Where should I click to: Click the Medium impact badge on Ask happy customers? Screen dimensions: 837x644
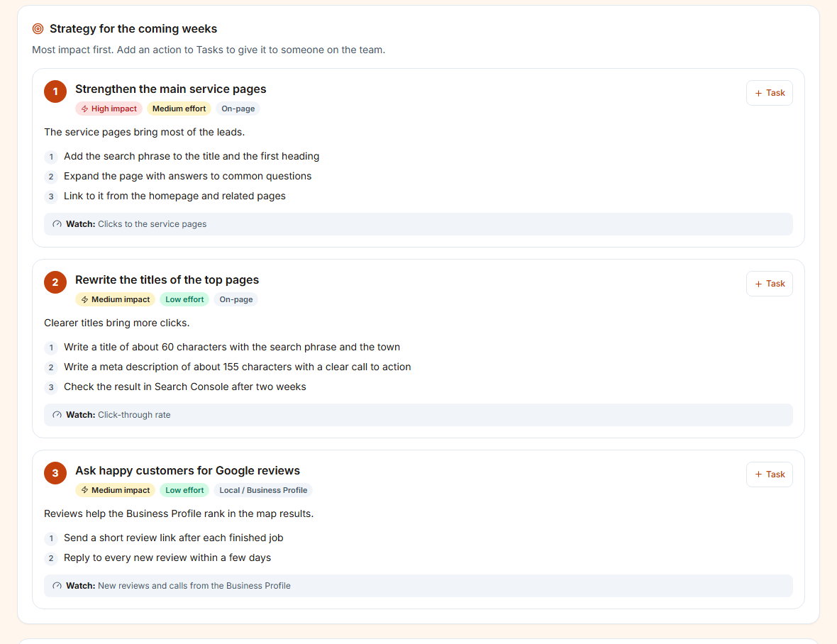tap(116, 490)
